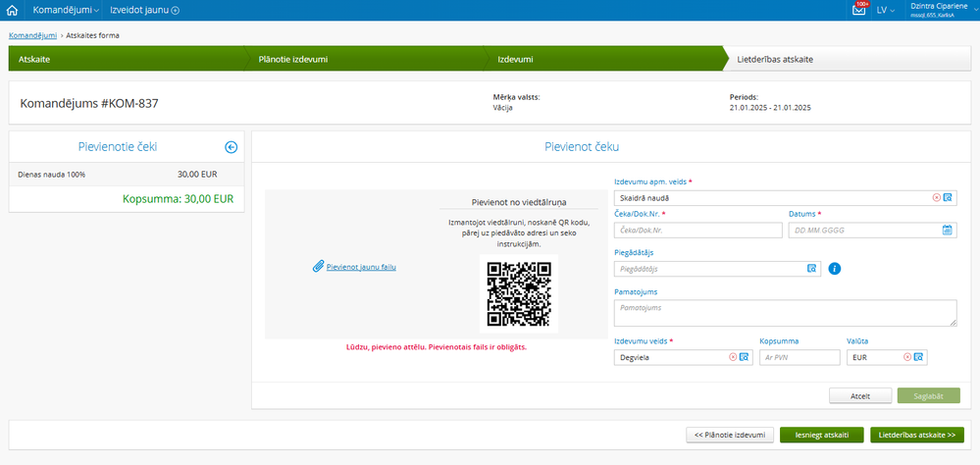This screenshot has width=980, height=465.
Task: Click the Atcelt button
Action: click(860, 395)
